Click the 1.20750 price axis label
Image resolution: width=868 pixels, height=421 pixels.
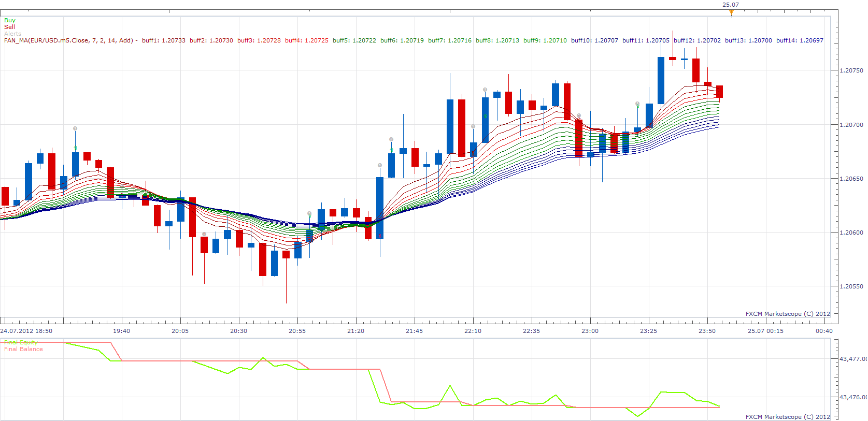(851, 70)
